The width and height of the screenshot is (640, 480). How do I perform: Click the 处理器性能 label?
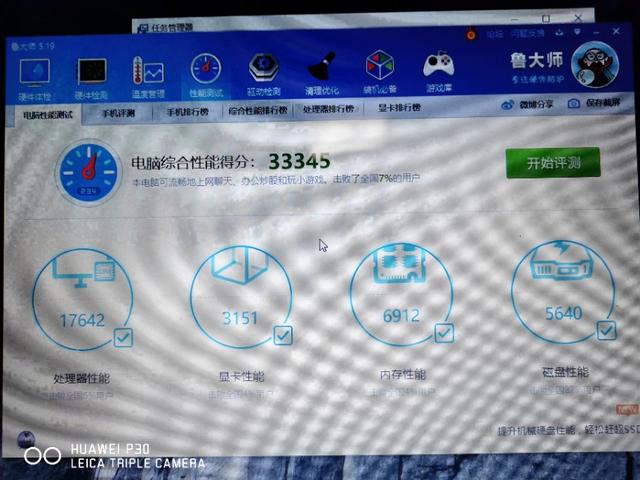(x=82, y=378)
